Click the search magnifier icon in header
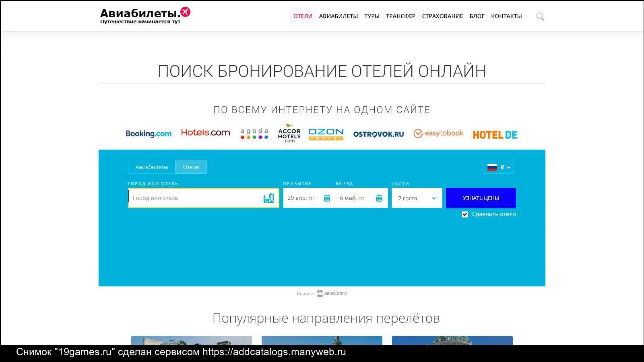 click(x=540, y=16)
